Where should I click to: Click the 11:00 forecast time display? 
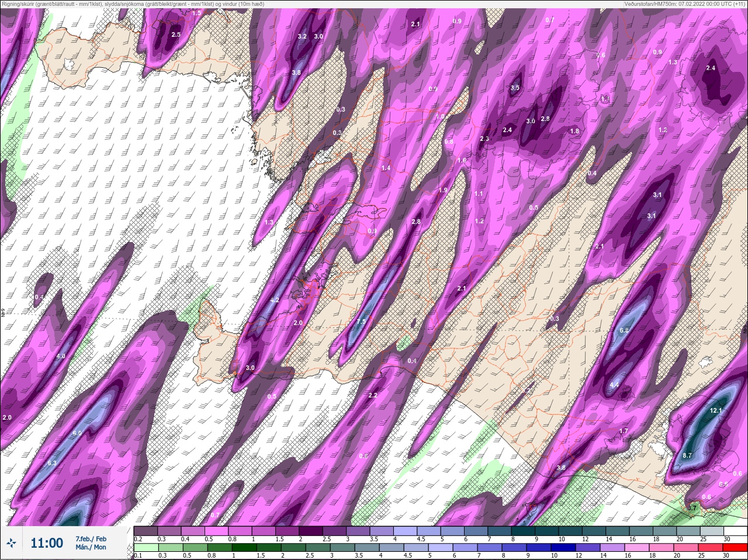(x=47, y=543)
